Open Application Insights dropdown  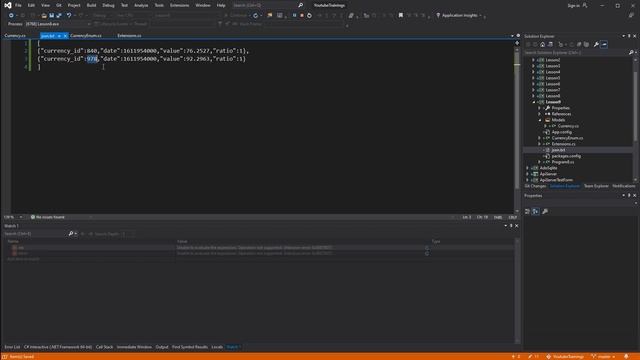click(480, 16)
